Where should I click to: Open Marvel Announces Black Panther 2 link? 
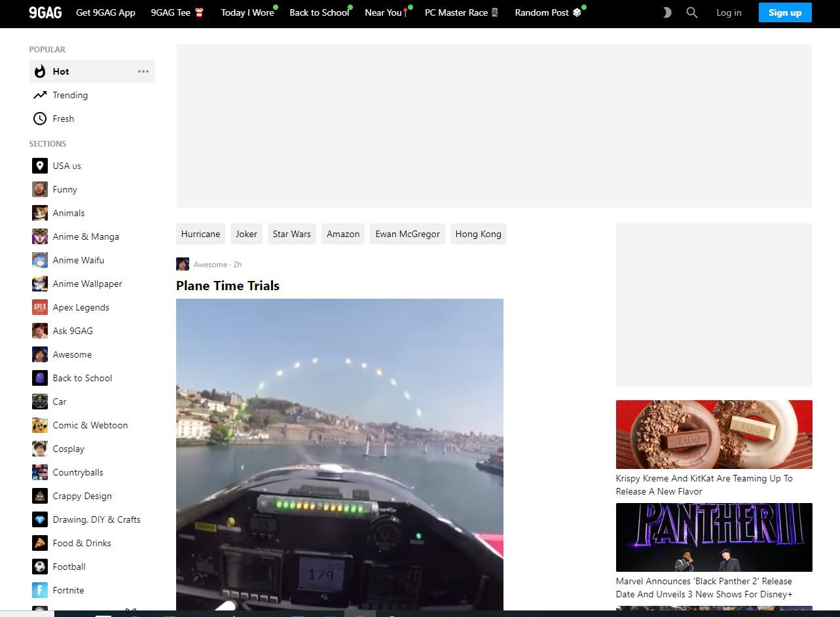click(704, 588)
